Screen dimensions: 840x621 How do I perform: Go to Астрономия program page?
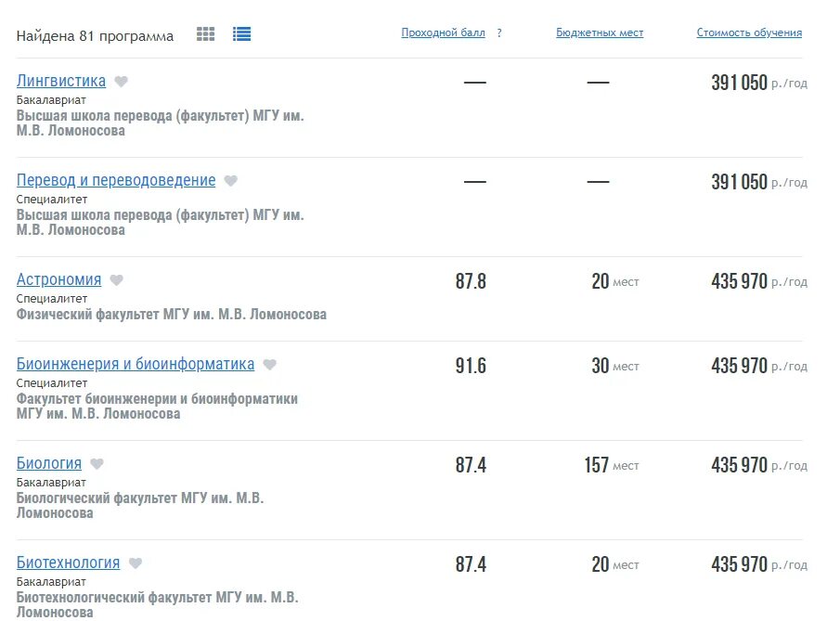[58, 279]
